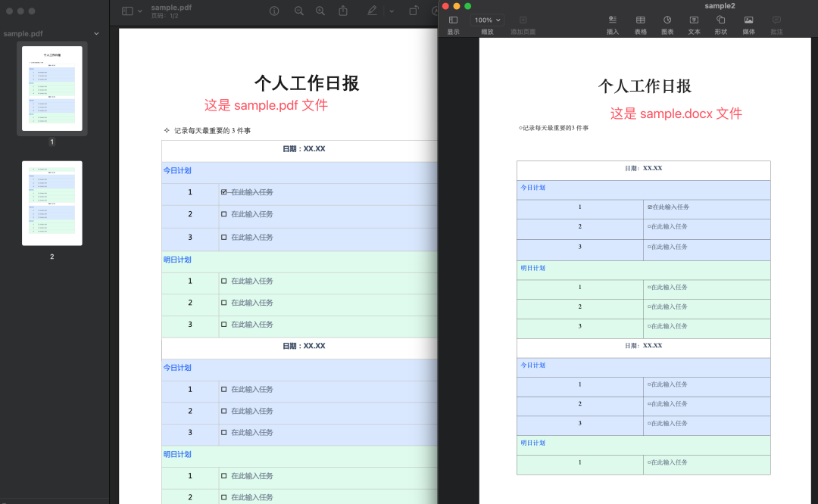Share sample.pdf using the share icon

point(343,11)
